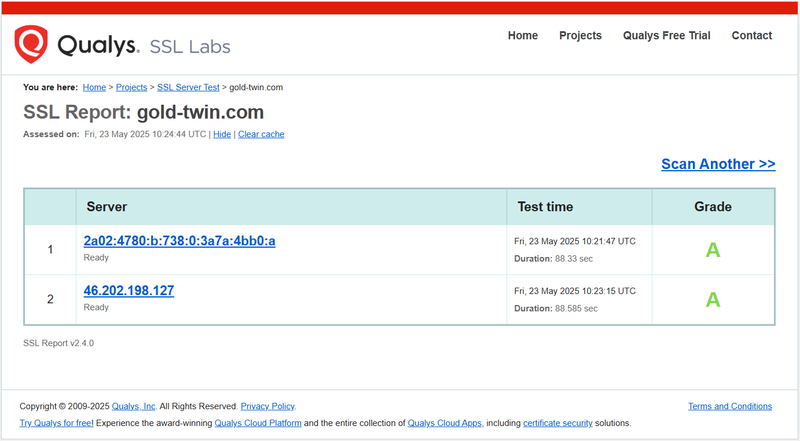Click the Clear cache link
Screen dimensions: 800x441
[261, 134]
